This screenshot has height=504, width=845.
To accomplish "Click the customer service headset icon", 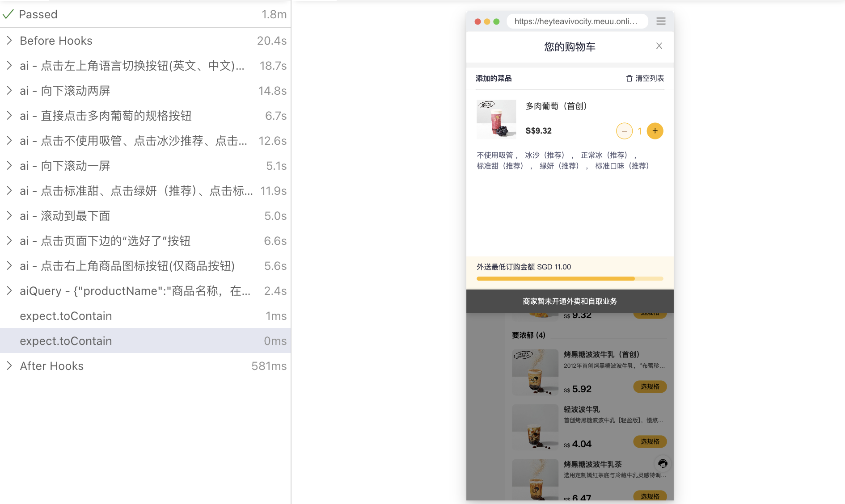I will coord(663,464).
